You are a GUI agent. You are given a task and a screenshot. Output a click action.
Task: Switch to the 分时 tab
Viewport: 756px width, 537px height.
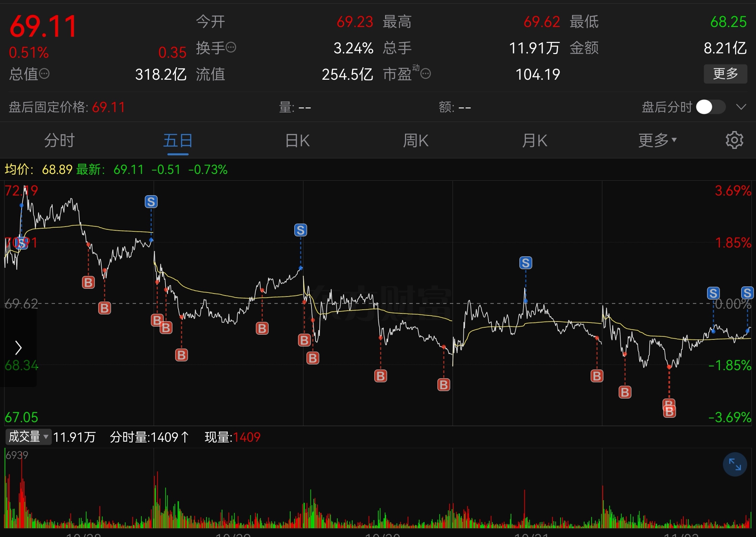point(59,140)
